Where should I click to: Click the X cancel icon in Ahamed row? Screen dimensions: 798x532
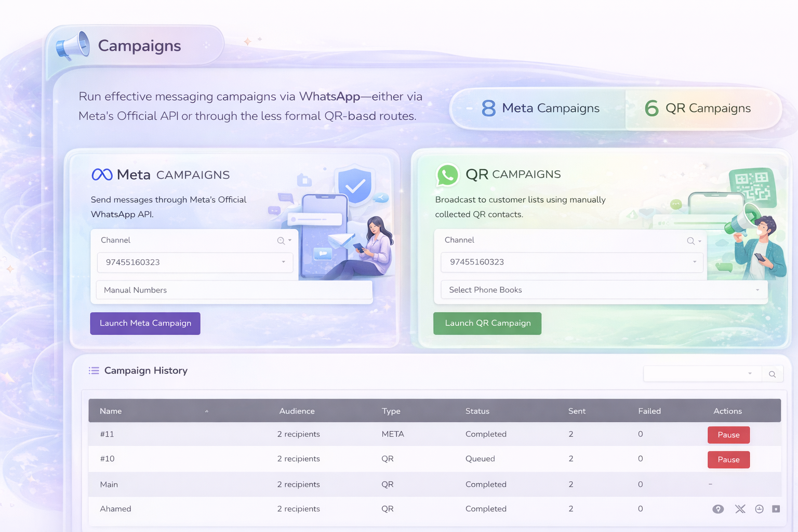pyautogui.click(x=740, y=509)
